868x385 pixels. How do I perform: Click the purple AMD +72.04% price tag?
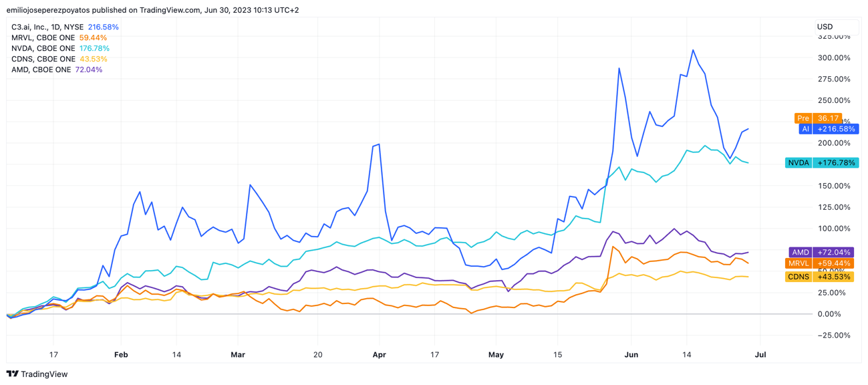coord(821,253)
